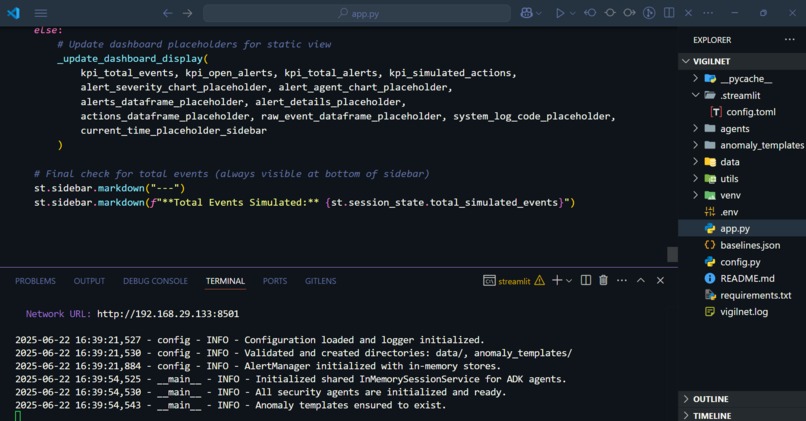Kill the terminal with trash icon
806x421 pixels.
click(x=603, y=280)
